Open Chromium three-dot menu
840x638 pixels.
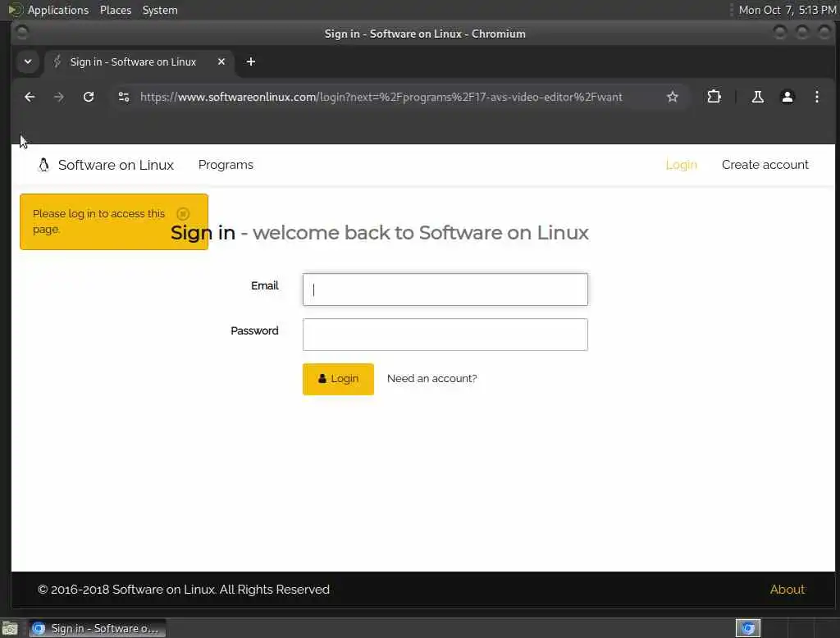pos(816,97)
